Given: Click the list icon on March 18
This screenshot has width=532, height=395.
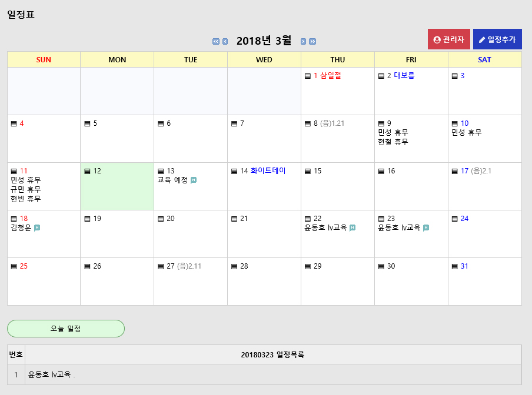Looking at the screenshot, I should (14, 219).
